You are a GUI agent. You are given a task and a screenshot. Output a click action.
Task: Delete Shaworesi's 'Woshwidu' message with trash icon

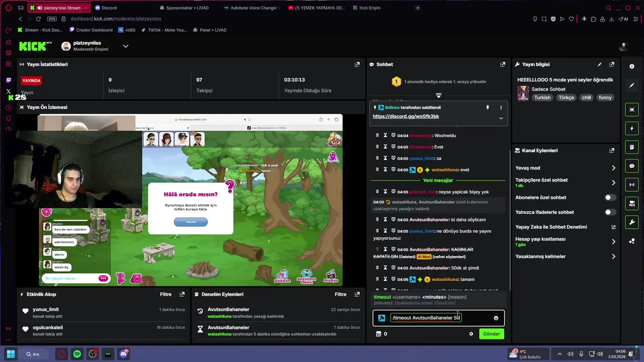coord(377,135)
